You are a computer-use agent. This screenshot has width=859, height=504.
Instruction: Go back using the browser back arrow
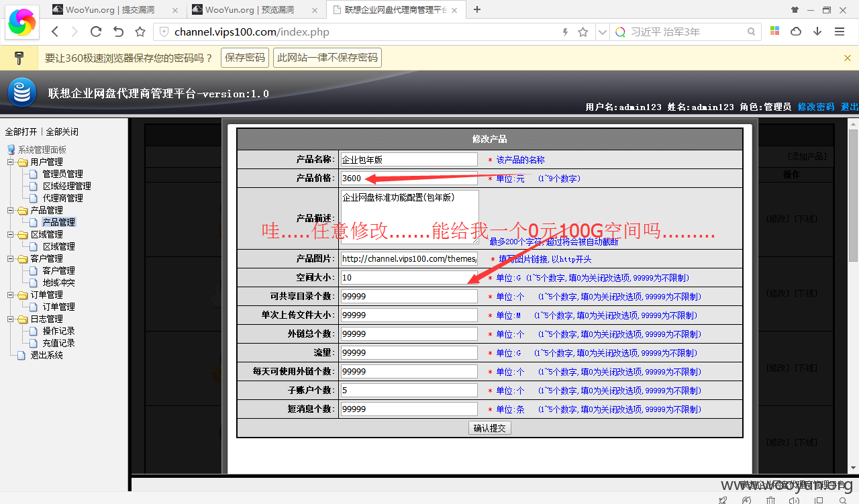56,32
